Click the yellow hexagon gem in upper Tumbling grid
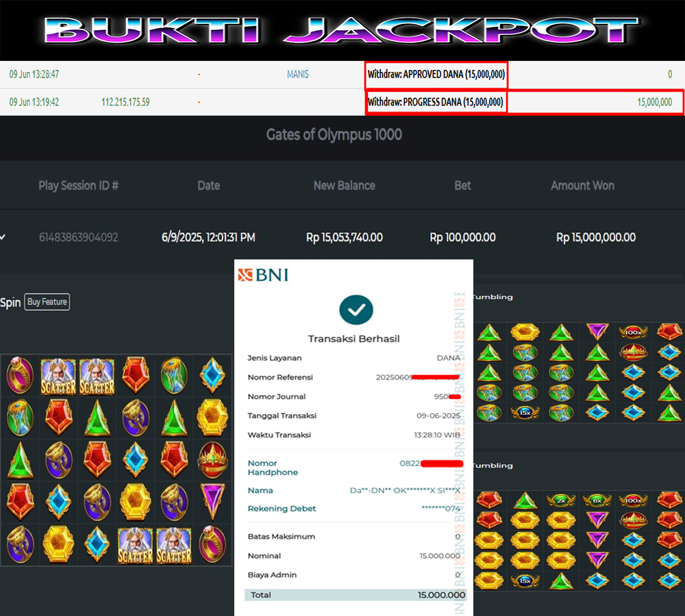The width and height of the screenshot is (685, 616). pyautogui.click(x=525, y=332)
